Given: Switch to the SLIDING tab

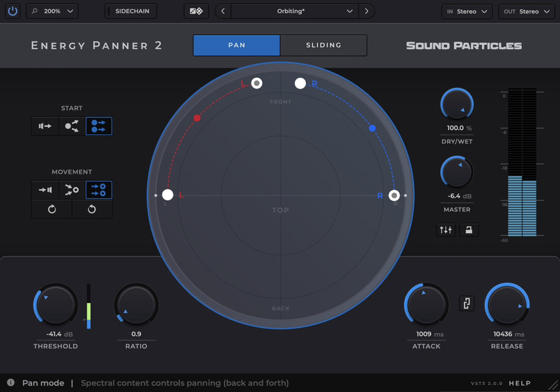Looking at the screenshot, I should pyautogui.click(x=324, y=45).
